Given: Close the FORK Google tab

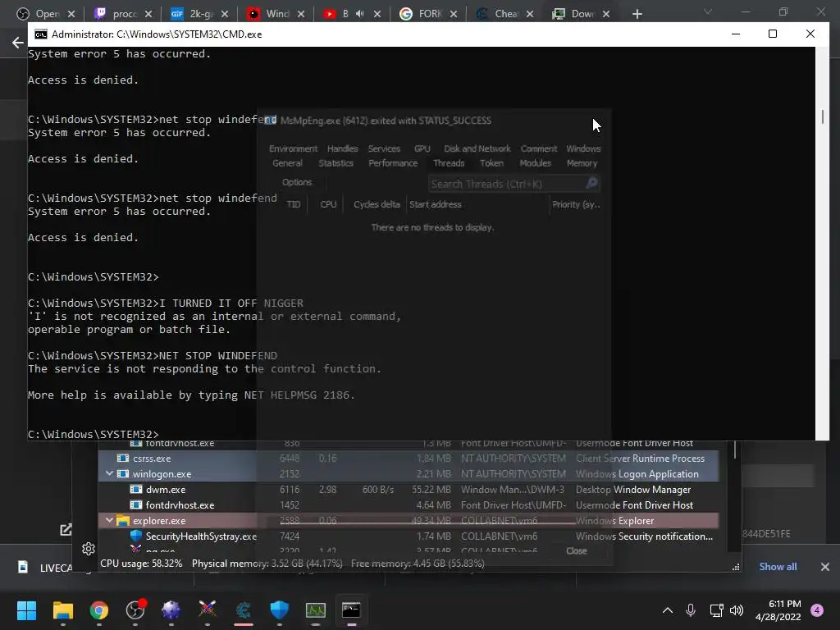Looking at the screenshot, I should click(x=454, y=14).
